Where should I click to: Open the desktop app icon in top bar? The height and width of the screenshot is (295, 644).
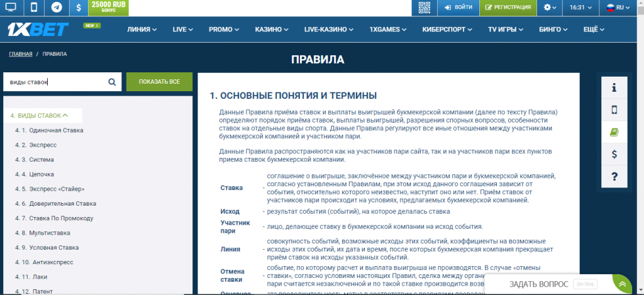pos(12,8)
